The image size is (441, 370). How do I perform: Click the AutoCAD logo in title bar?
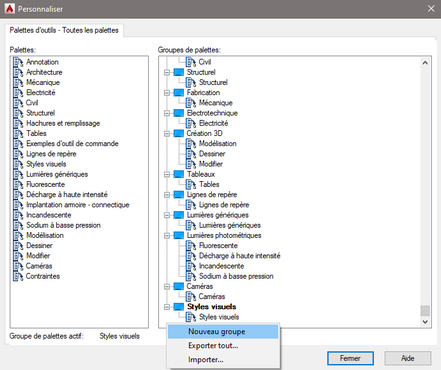[x=9, y=9]
